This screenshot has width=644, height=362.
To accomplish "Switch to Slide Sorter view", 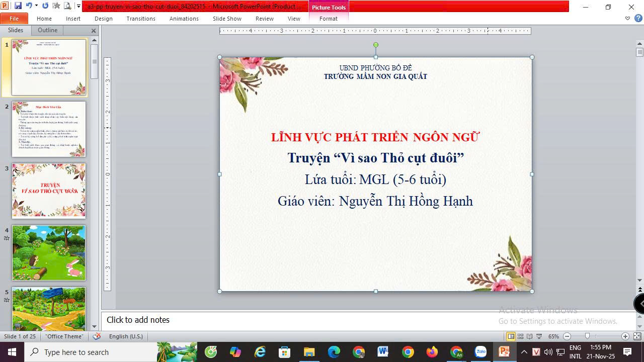I will coord(521,336).
